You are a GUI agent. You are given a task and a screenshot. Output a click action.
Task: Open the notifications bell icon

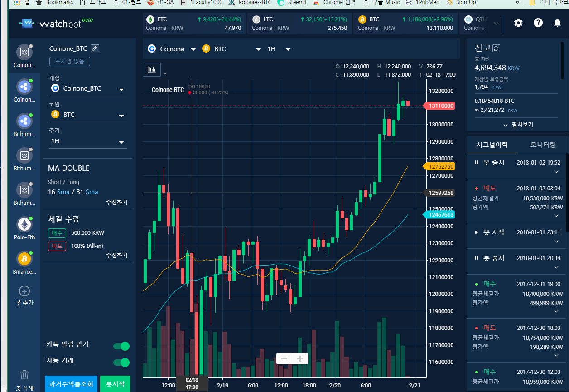tap(558, 23)
